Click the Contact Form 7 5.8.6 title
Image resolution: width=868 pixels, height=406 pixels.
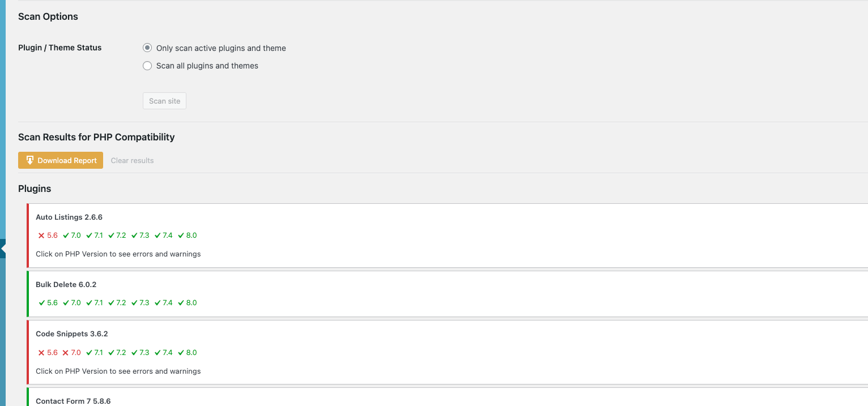click(73, 401)
